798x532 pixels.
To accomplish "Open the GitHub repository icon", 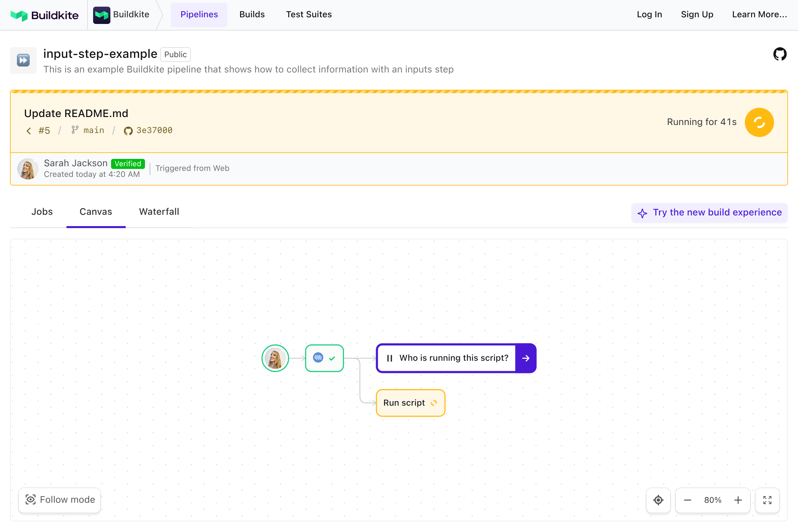I will [779, 54].
